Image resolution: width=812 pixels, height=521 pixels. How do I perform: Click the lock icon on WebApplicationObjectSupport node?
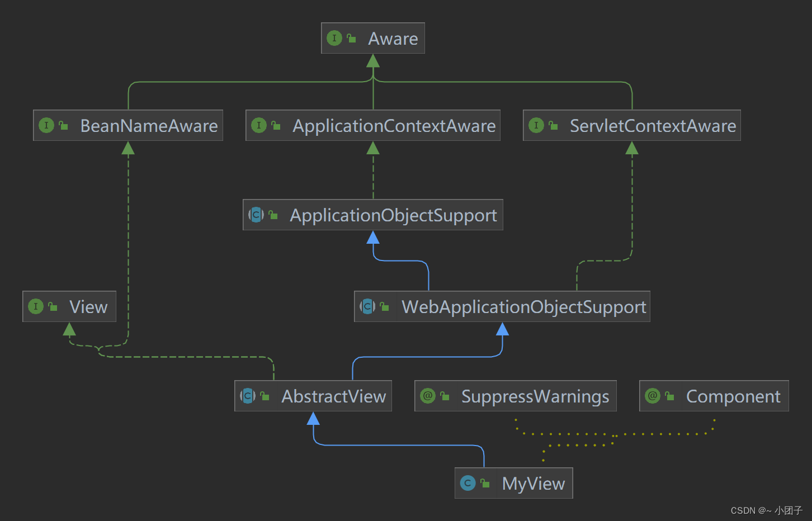tap(385, 306)
